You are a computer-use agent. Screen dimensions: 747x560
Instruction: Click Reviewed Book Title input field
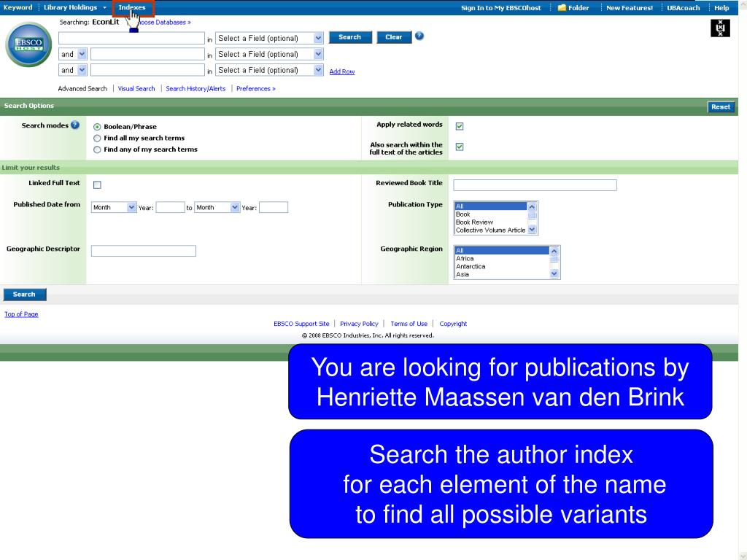tap(535, 185)
